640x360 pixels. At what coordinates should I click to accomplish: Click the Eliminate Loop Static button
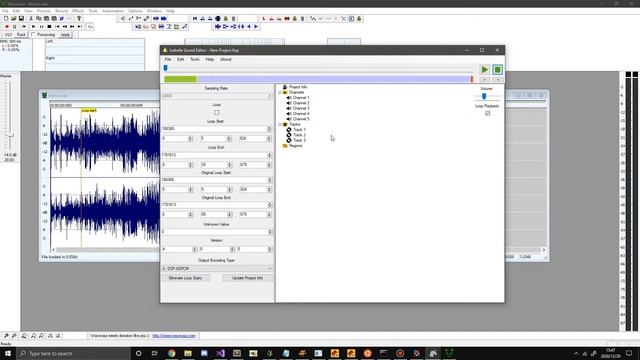(x=185, y=278)
